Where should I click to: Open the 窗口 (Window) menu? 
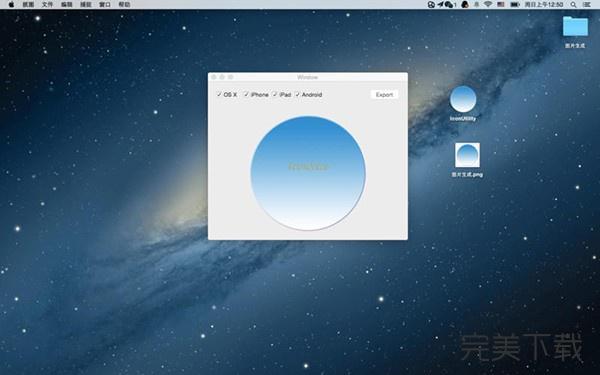[104, 5]
